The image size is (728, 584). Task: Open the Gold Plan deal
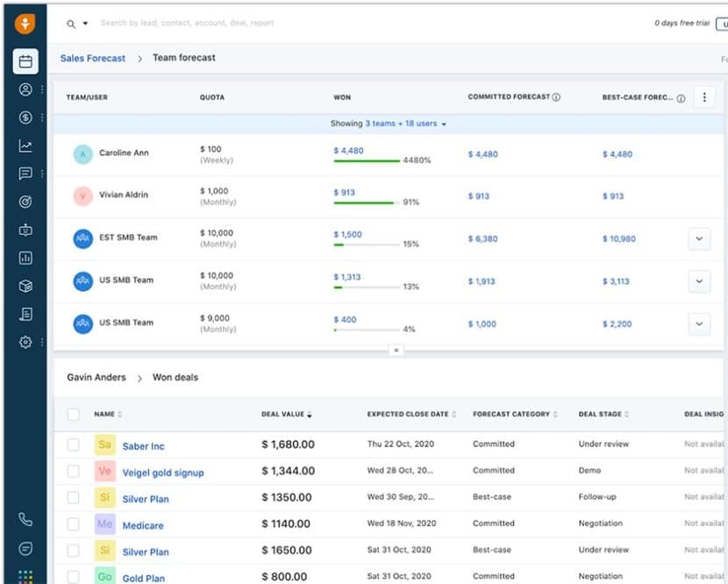coord(143,577)
